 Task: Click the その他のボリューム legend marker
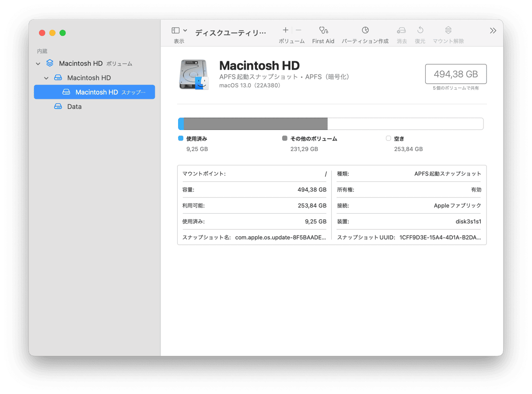tap(284, 138)
